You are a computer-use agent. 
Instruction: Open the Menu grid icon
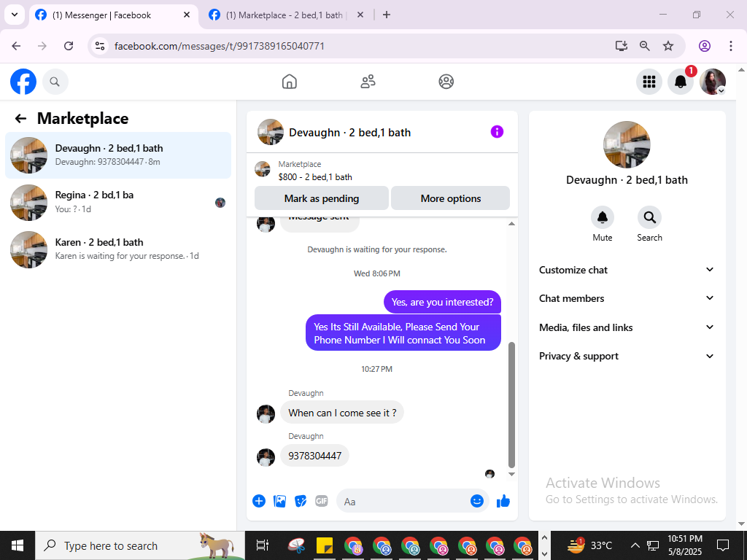(x=649, y=82)
